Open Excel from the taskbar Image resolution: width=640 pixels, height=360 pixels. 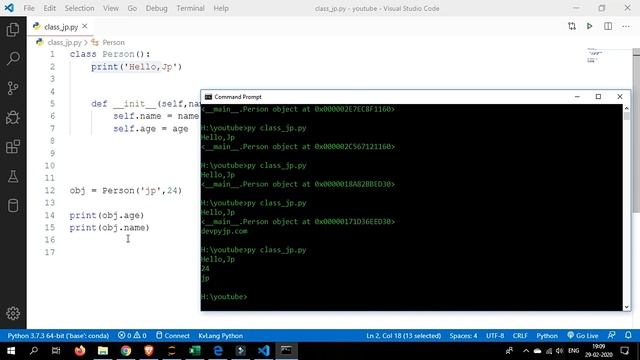point(194,351)
